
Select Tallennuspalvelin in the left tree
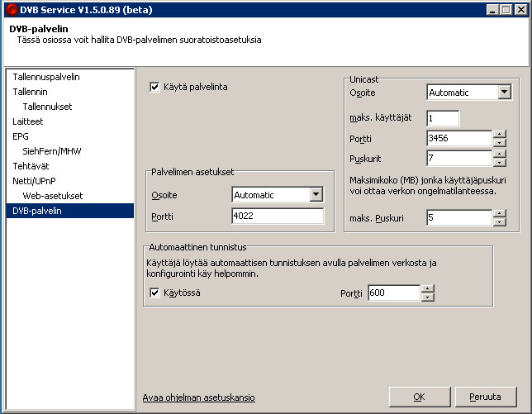(x=46, y=77)
